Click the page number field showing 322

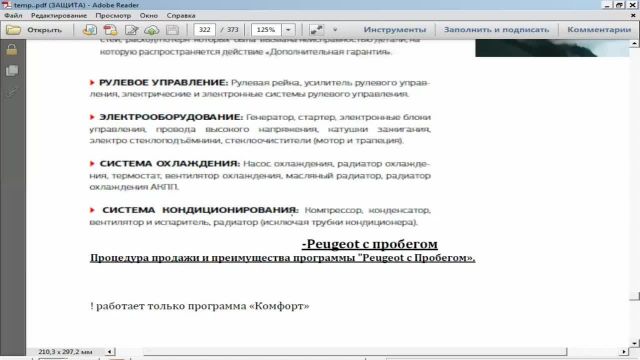(x=204, y=30)
